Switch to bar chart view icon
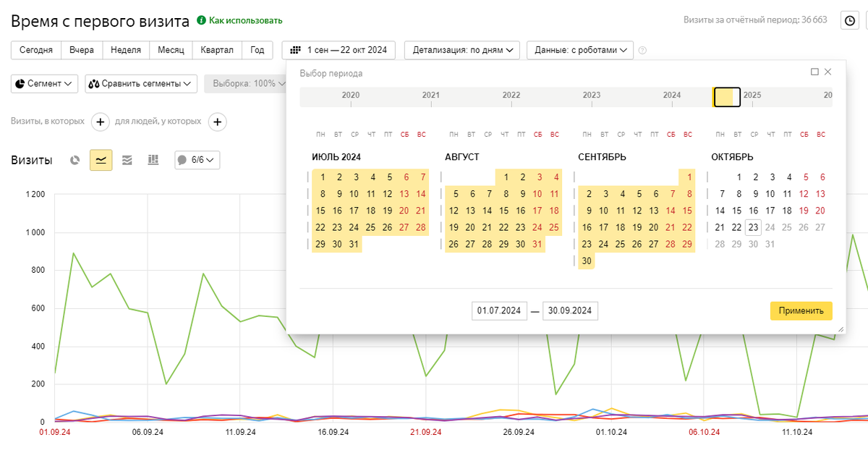Image resolution: width=868 pixels, height=453 pixels. coord(153,160)
